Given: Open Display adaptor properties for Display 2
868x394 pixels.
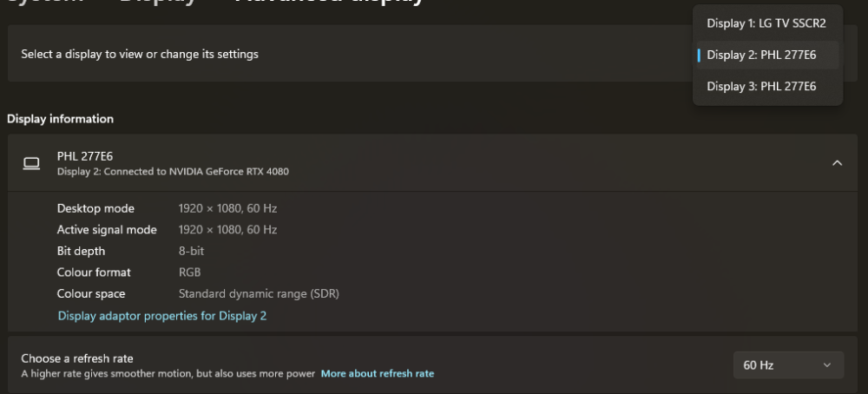Looking at the screenshot, I should pyautogui.click(x=162, y=316).
